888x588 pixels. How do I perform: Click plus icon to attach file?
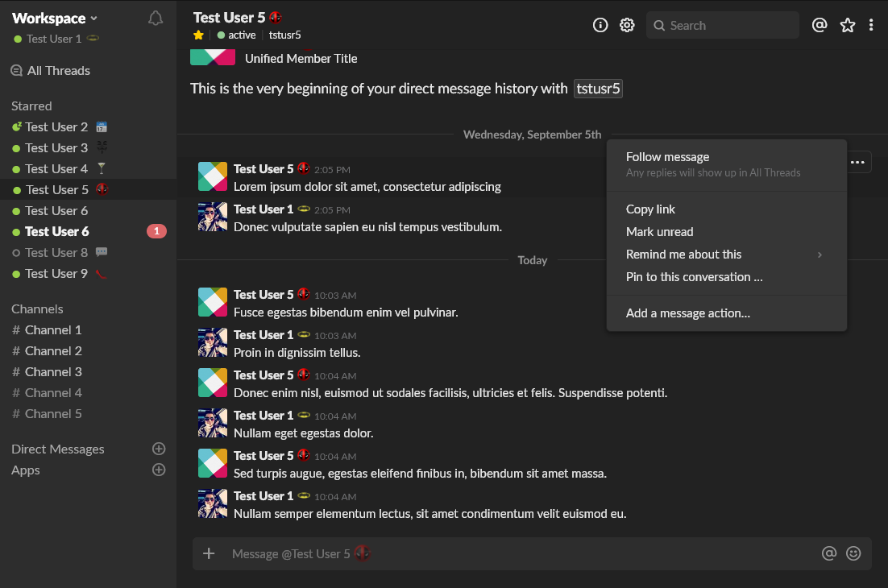209,553
